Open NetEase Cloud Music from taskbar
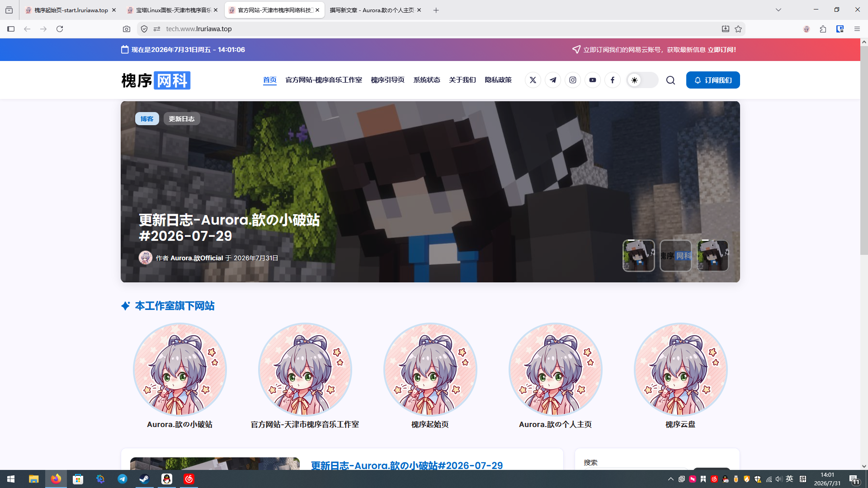This screenshot has width=868, height=488. (x=189, y=479)
